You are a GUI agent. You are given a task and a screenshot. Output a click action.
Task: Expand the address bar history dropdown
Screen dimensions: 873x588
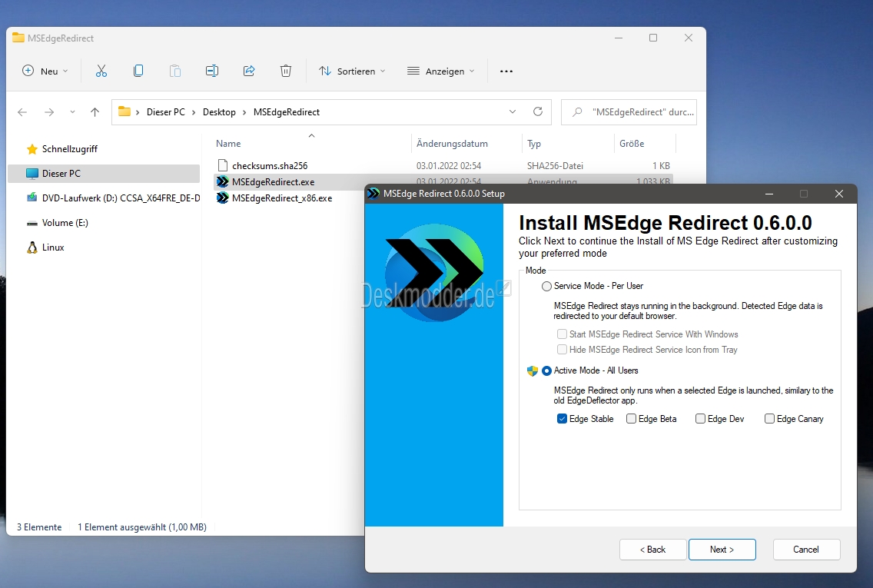click(x=513, y=112)
